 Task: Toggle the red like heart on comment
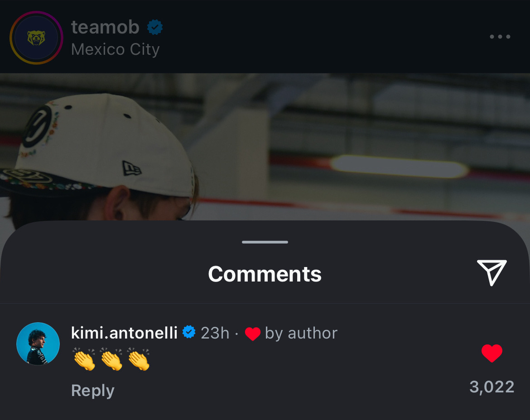coord(492,353)
